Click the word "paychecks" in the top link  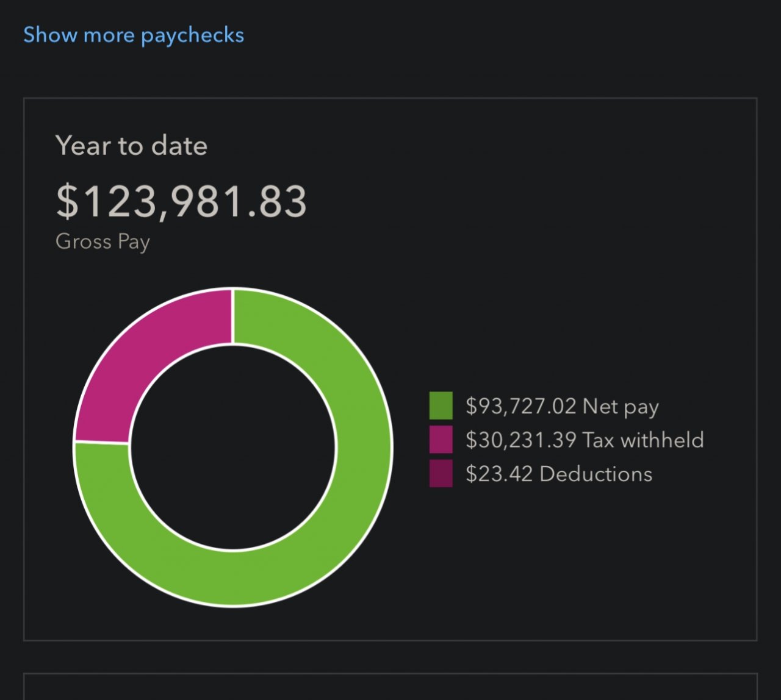click(192, 35)
